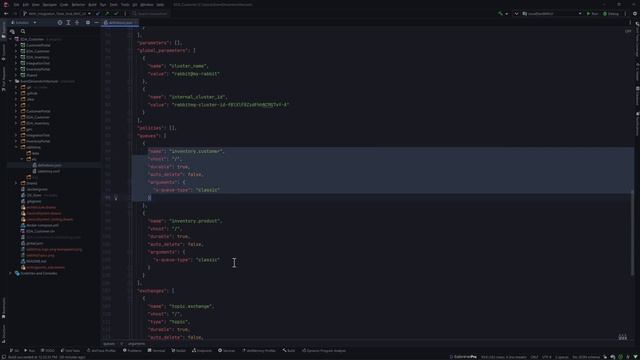Click the search magnifier icon in Solution panel
The height and width of the screenshot is (360, 640).
[x=23, y=31]
